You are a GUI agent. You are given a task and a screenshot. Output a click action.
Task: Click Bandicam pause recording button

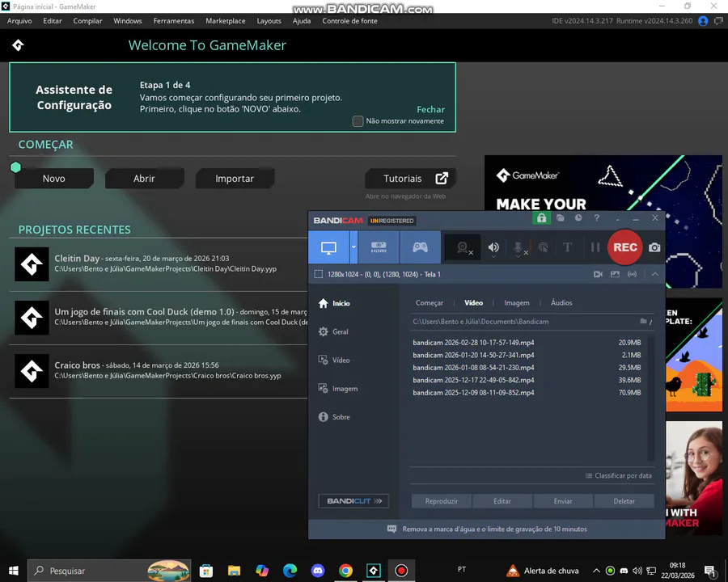[595, 247]
